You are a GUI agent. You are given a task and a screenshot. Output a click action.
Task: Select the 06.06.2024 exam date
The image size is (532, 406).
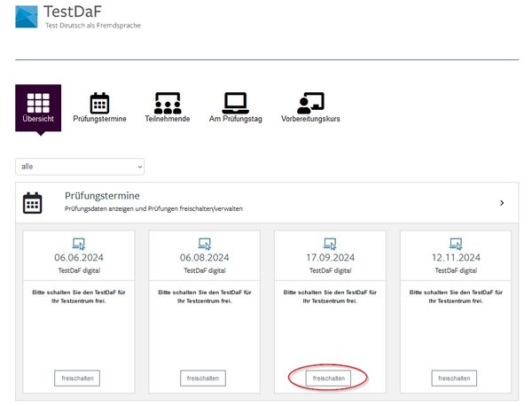(x=79, y=257)
